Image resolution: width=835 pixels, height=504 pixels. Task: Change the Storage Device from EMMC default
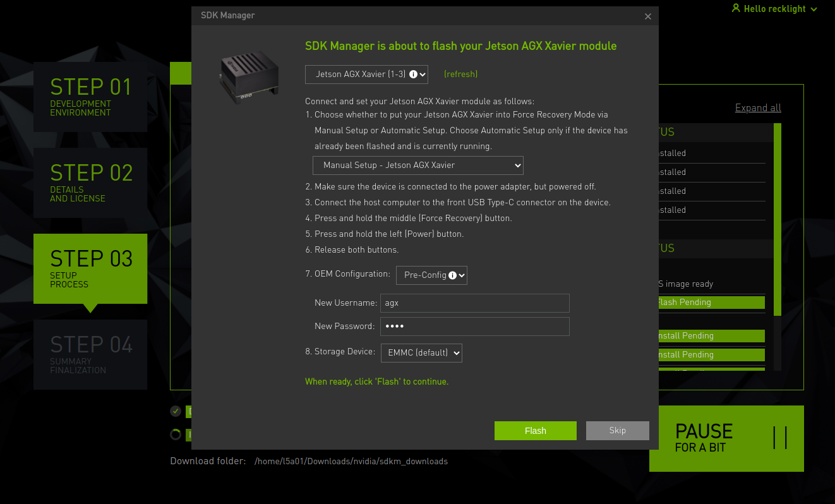coord(421,352)
